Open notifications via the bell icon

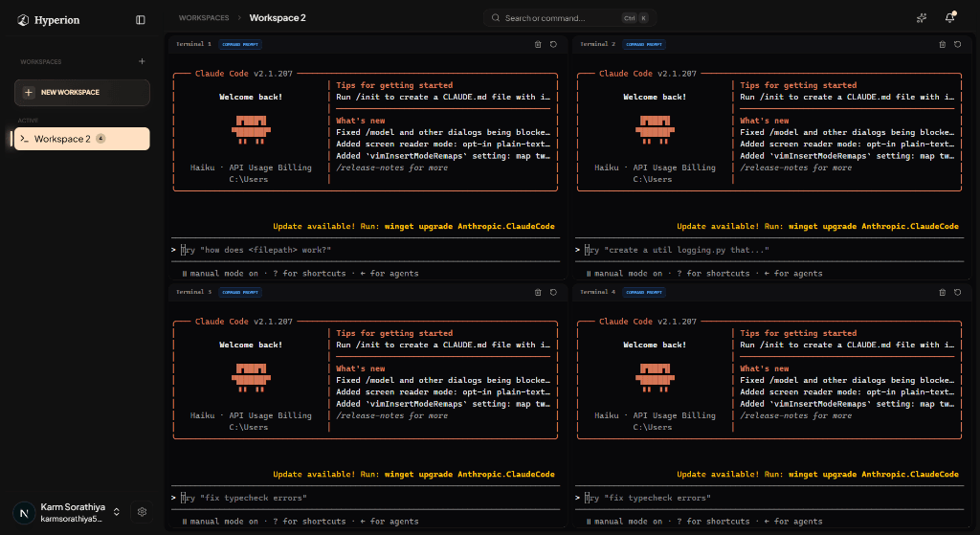(950, 18)
